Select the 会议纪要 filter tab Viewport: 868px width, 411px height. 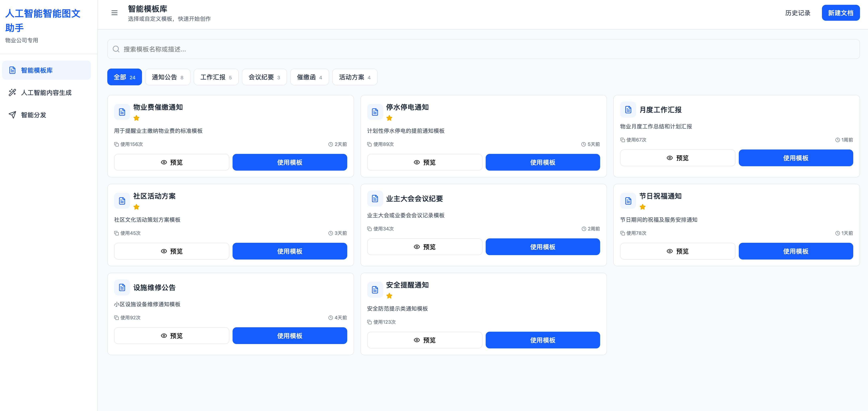tap(264, 77)
